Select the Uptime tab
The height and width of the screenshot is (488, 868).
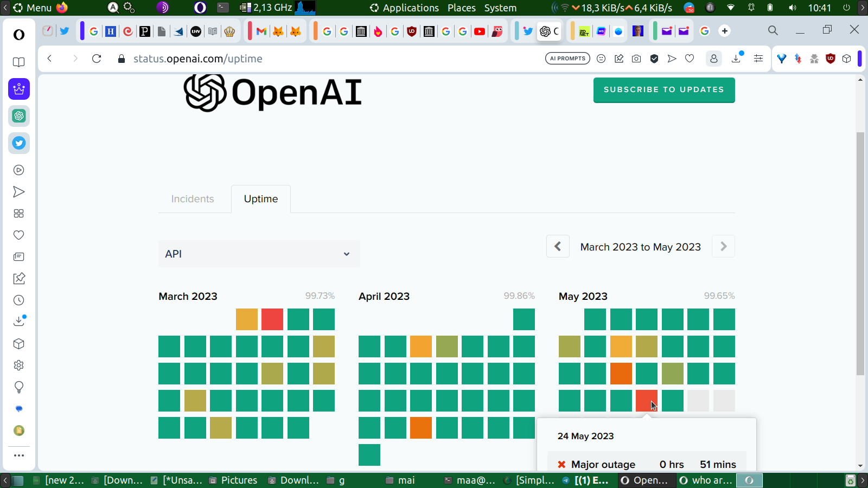261,199
